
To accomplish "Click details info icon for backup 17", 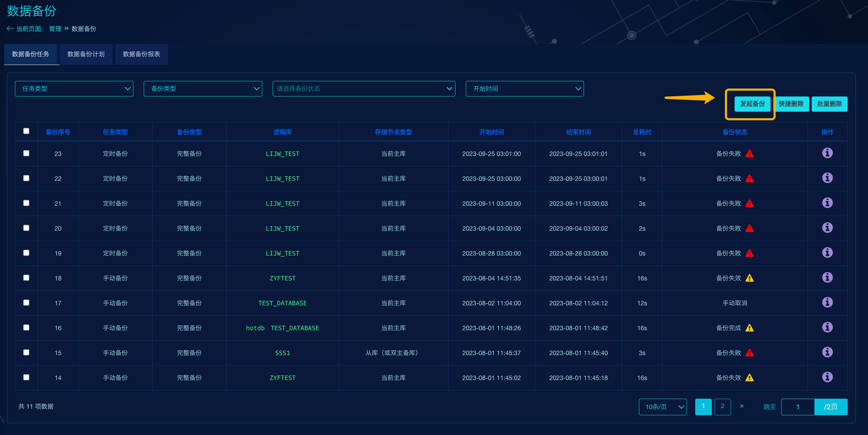I will [827, 302].
